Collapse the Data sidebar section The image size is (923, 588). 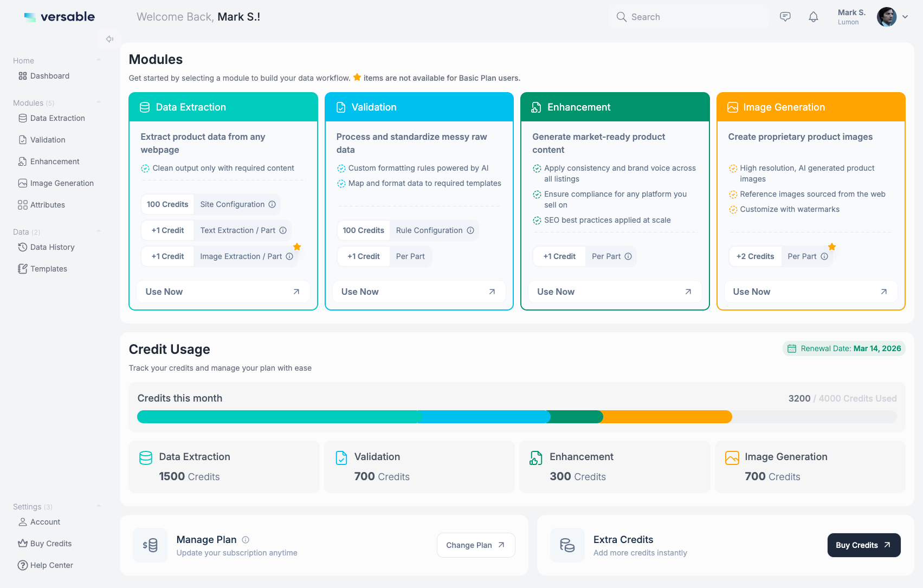[99, 231]
